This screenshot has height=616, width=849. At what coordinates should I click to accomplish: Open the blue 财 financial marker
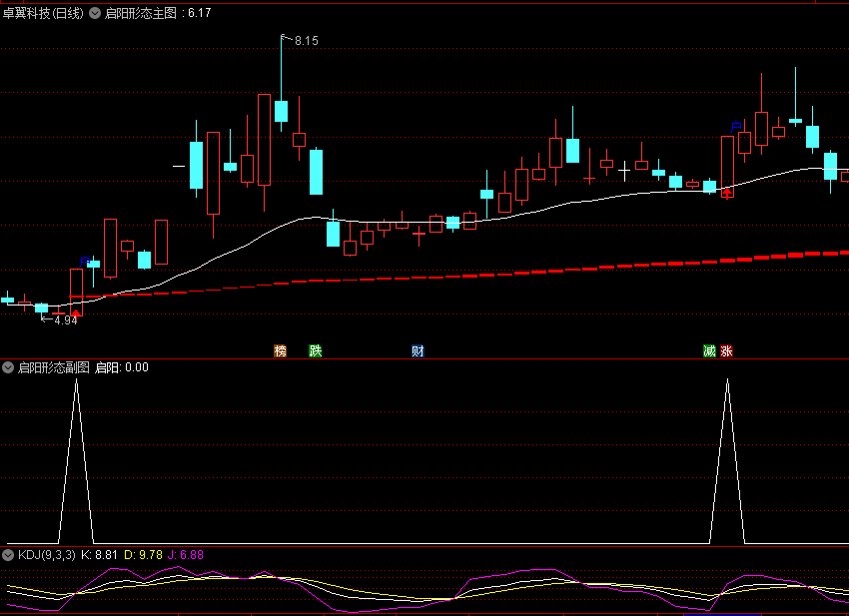418,350
